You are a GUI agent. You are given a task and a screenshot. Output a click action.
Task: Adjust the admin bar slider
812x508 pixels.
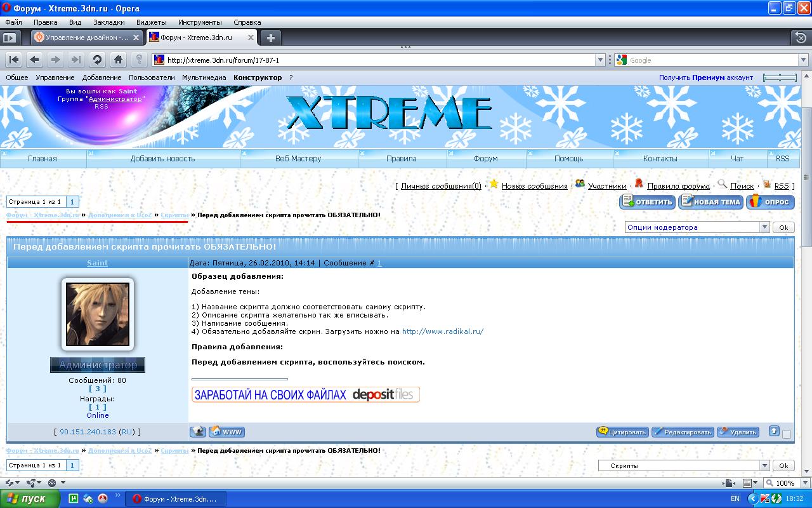point(780,77)
